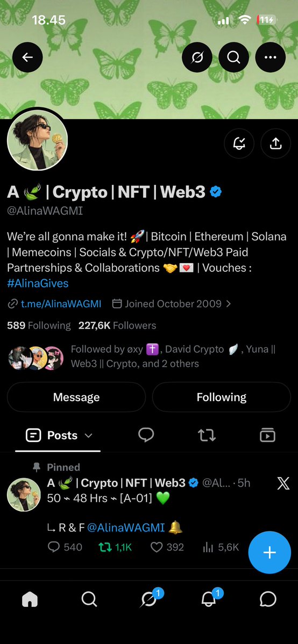Open the three-dot more options menu
298x644 pixels.
point(271,57)
